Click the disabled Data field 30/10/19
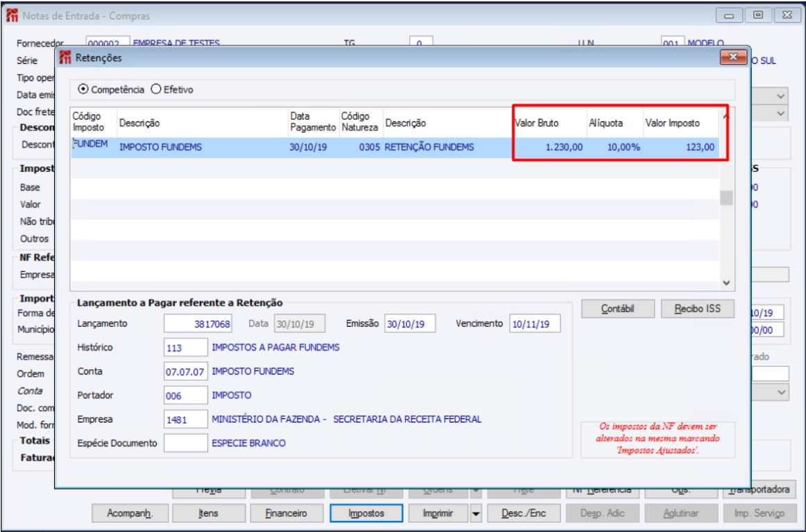806x532 pixels. tap(300, 323)
